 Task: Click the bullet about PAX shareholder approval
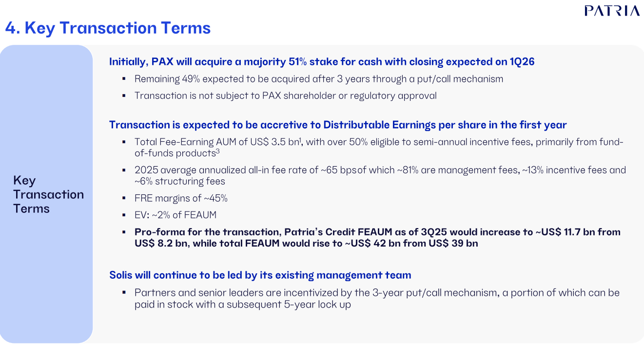(285, 96)
